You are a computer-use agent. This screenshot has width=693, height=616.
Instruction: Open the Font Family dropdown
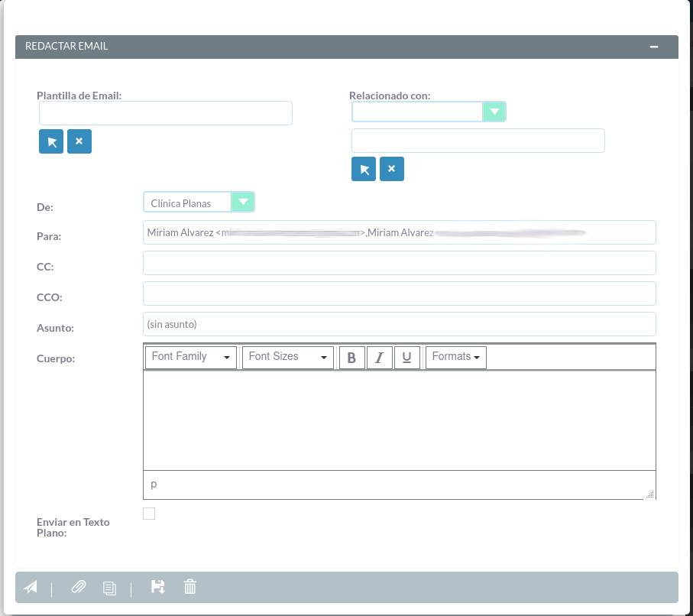[189, 357]
